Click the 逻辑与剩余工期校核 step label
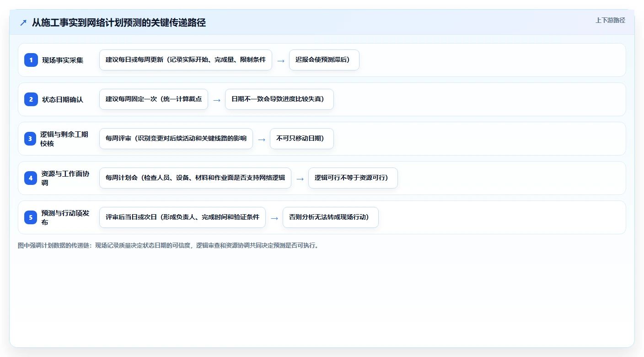644x357 pixels. 64,139
